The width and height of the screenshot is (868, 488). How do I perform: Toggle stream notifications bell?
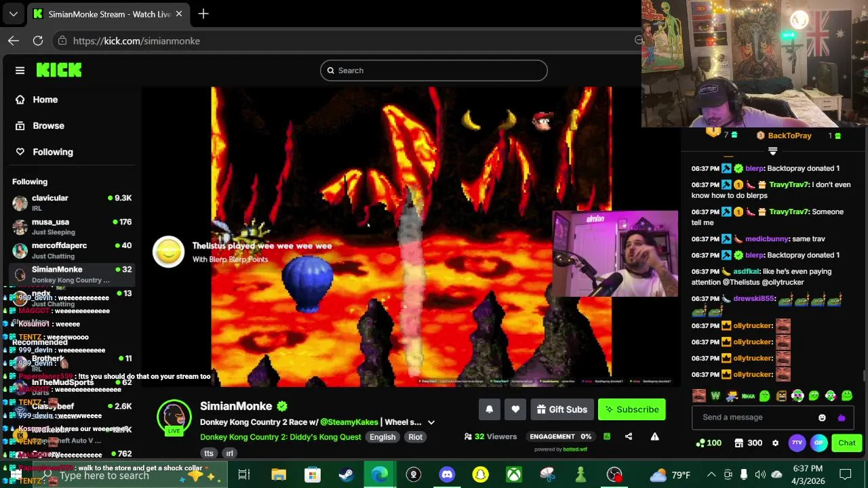coord(489,409)
